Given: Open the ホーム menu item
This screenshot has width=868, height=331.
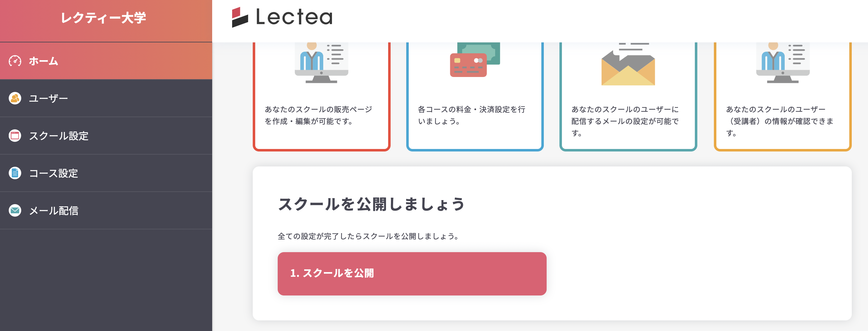Looking at the screenshot, I should (43, 61).
